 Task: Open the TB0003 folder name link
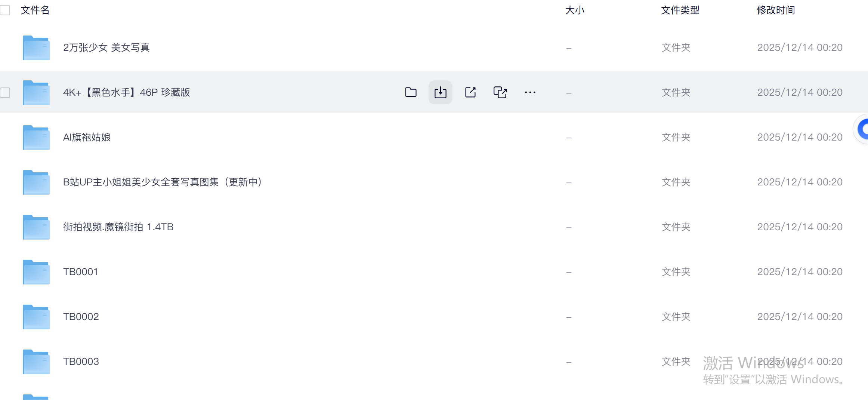coord(81,361)
